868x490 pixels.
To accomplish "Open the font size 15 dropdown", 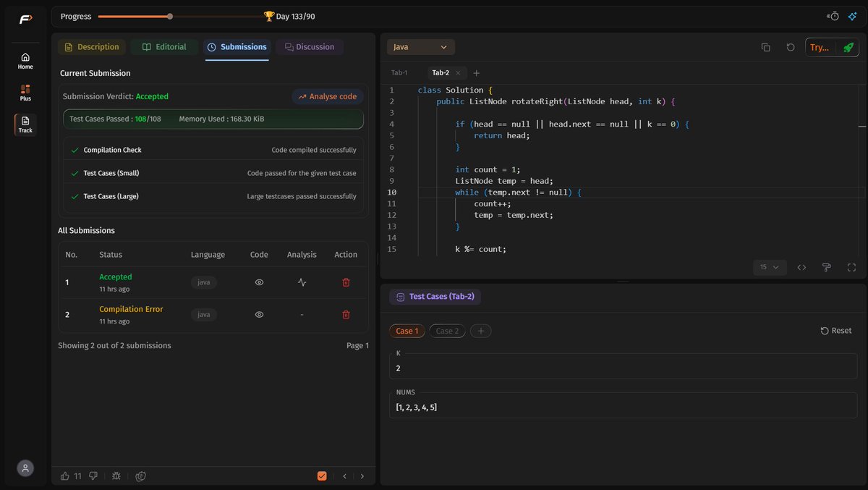I will (x=770, y=267).
